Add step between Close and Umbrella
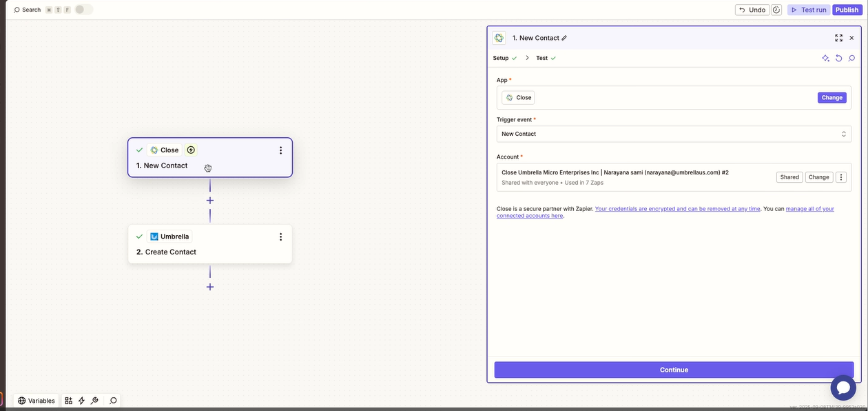The height and width of the screenshot is (411, 868). (x=210, y=201)
